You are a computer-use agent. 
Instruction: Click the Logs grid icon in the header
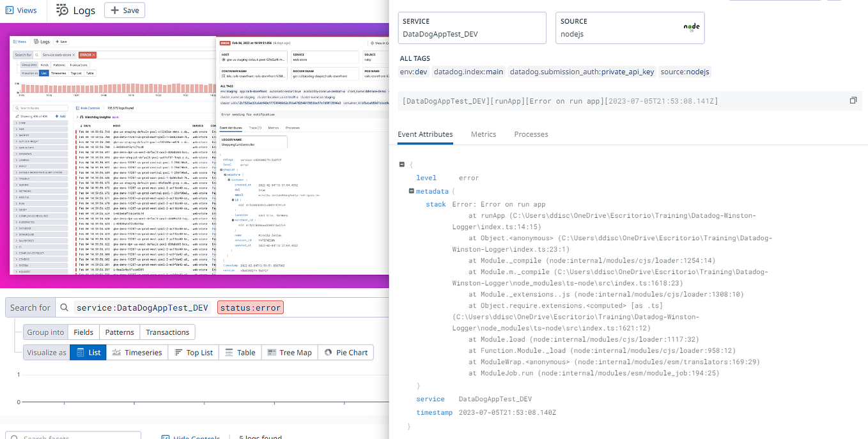(x=63, y=10)
